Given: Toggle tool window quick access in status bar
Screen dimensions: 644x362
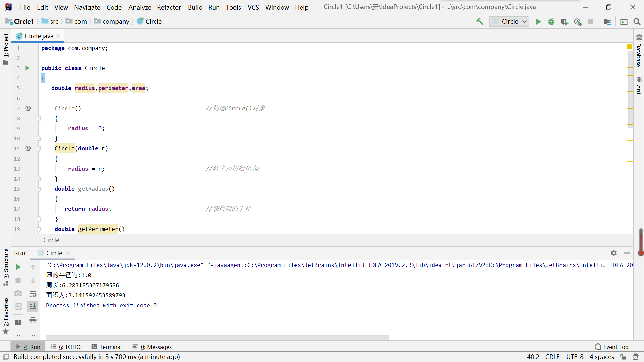Looking at the screenshot, I should coord(6,357).
